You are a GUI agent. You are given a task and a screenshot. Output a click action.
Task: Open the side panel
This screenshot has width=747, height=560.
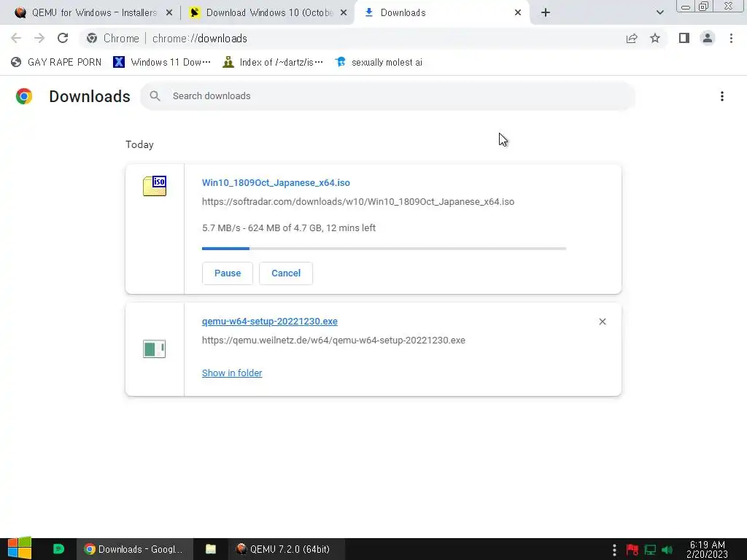coord(684,38)
